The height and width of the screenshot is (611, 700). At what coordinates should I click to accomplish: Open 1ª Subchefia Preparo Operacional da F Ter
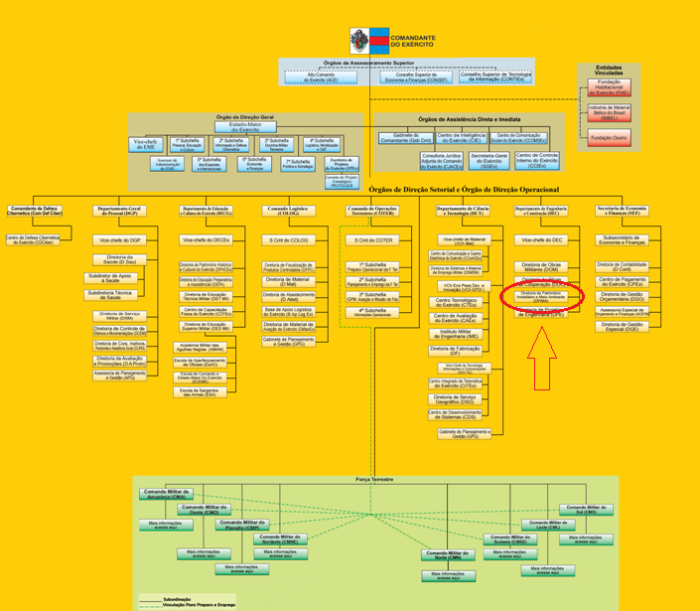(x=372, y=267)
